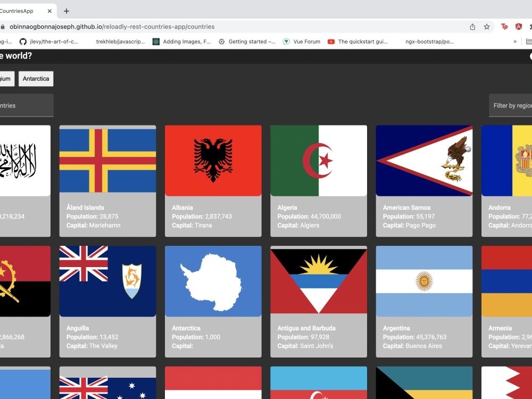Open the Vue Forum bookmark

(302, 41)
